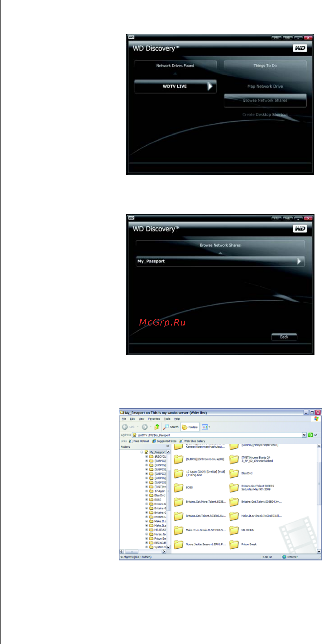Select the [SUBPIG][Ninkyo Helper ep01] folder icon
The width and height of the screenshot is (322, 644).
point(234,447)
